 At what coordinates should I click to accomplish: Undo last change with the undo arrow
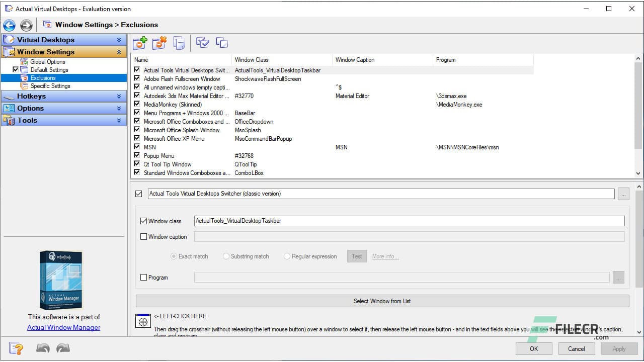click(x=43, y=347)
